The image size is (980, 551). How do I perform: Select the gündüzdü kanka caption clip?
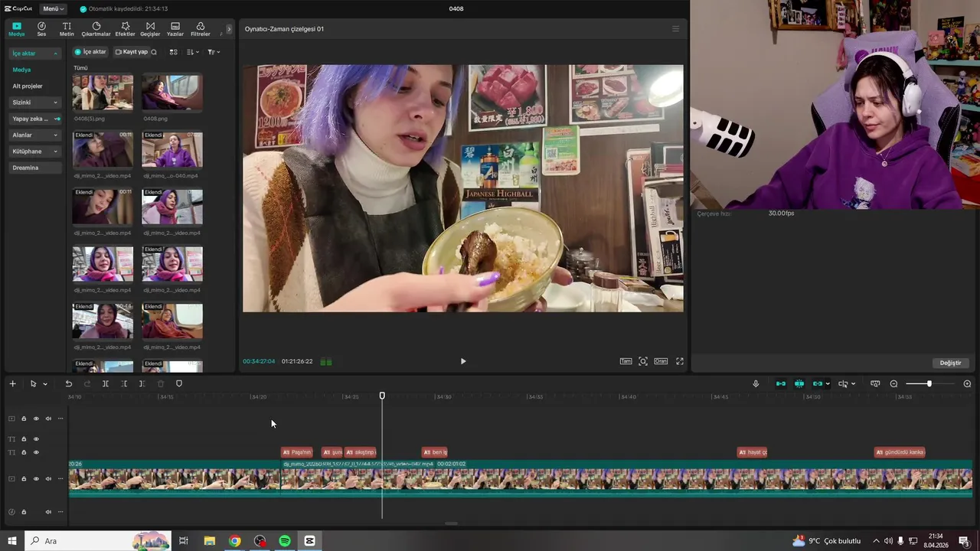pos(900,452)
